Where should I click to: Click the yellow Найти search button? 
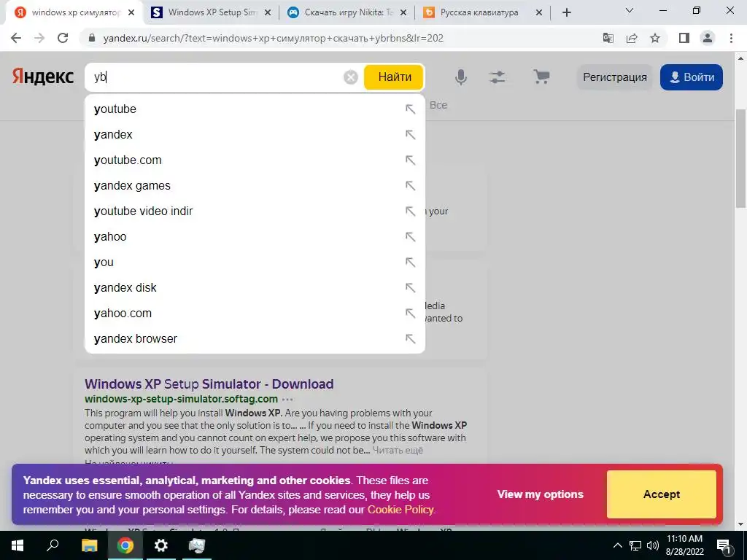click(394, 77)
